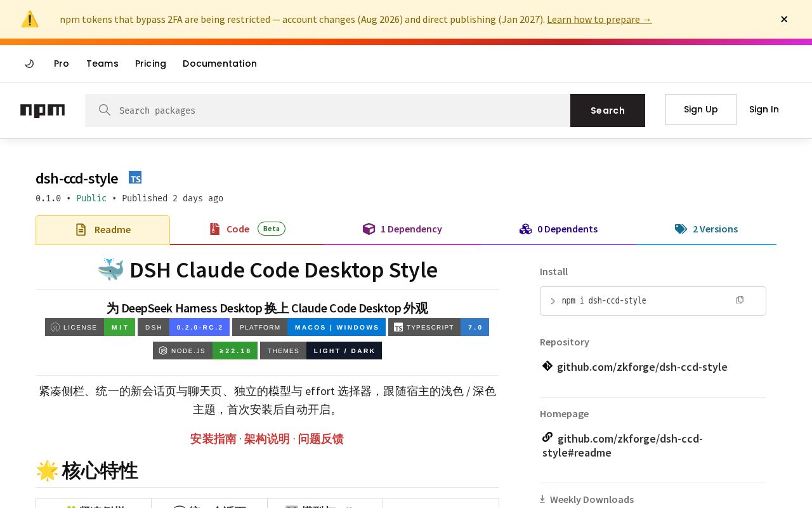Click the black Search button
The image size is (812, 508).
click(608, 110)
